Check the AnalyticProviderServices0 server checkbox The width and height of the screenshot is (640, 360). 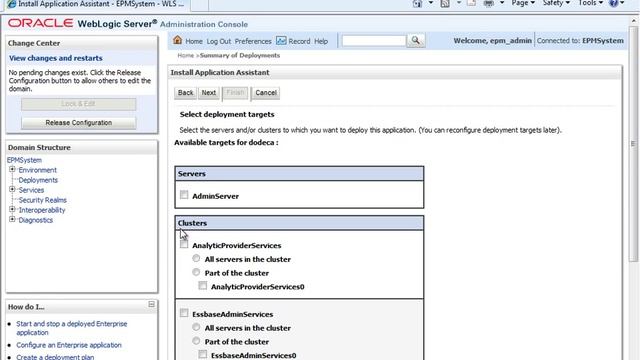click(x=203, y=286)
